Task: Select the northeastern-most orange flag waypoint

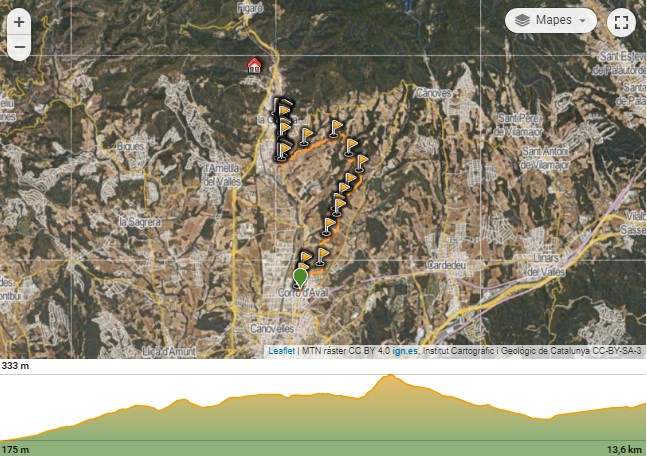Action: point(336,128)
